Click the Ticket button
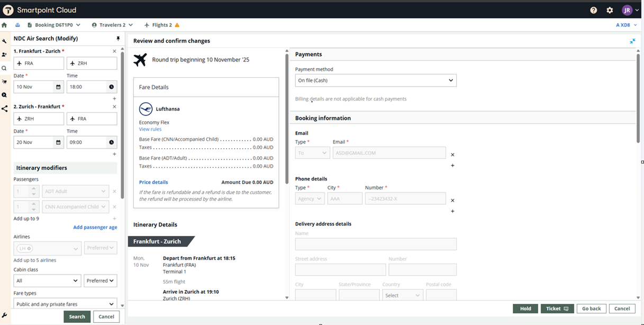Image resolution: width=644 pixels, height=325 pixels. point(557,309)
